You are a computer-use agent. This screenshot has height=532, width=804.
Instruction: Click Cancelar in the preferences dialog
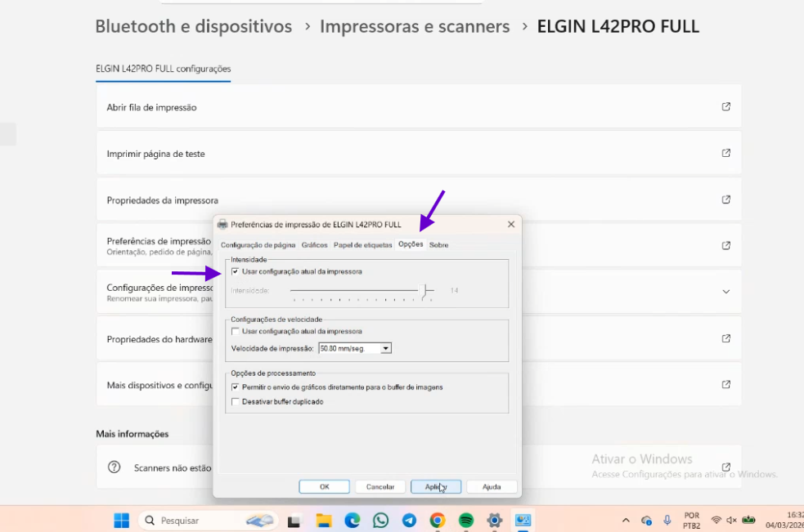coord(380,487)
